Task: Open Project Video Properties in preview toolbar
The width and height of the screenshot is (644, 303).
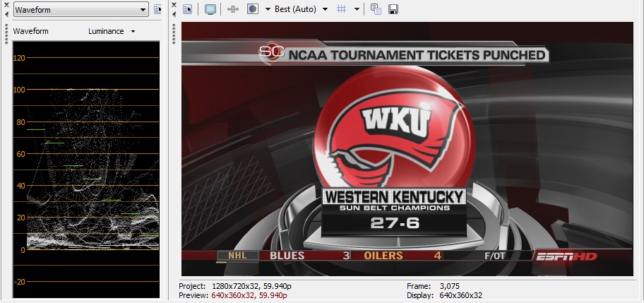Action: 188,9
